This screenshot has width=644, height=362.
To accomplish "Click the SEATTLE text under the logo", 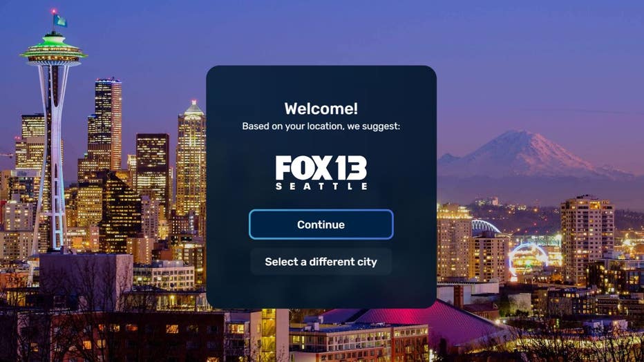I will [321, 187].
